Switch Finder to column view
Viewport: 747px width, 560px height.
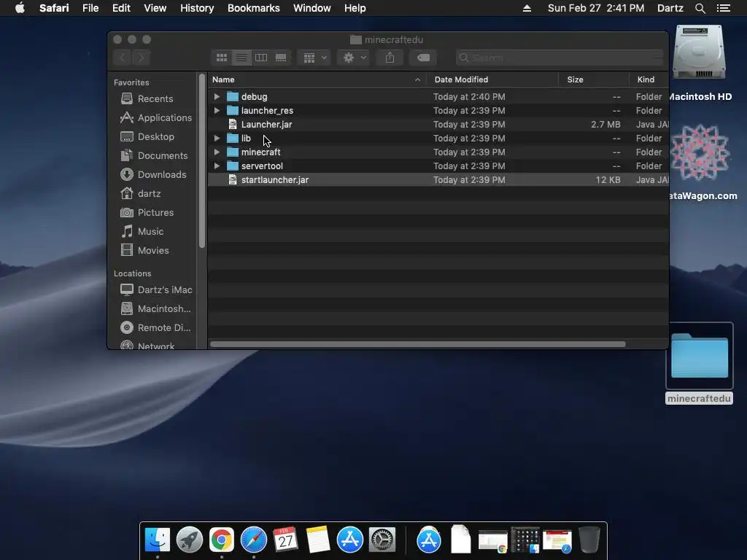261,58
